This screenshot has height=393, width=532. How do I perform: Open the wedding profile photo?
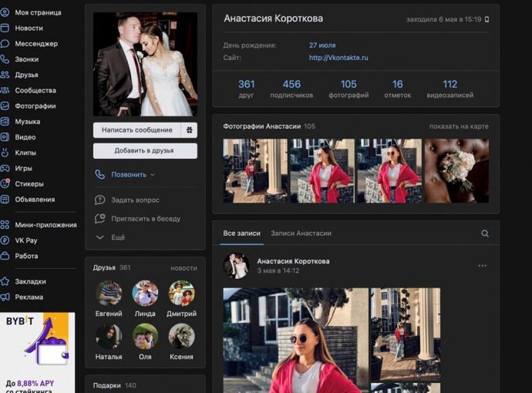tap(145, 65)
